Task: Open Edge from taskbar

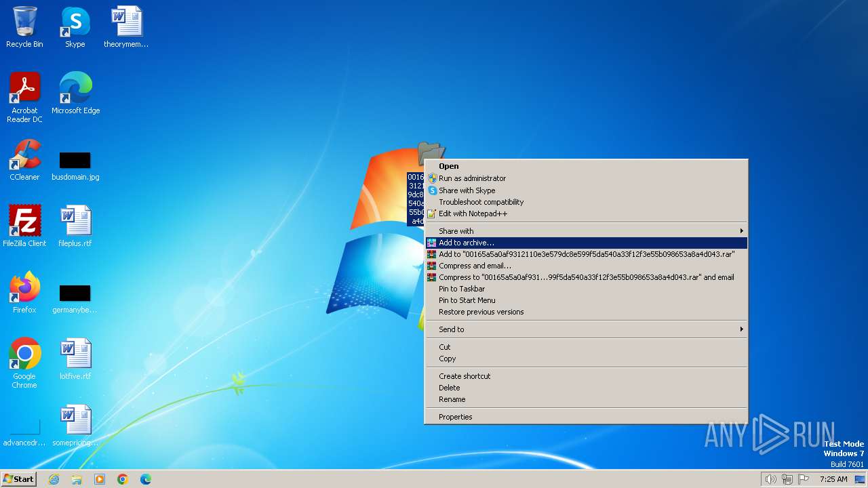Action: 146,479
